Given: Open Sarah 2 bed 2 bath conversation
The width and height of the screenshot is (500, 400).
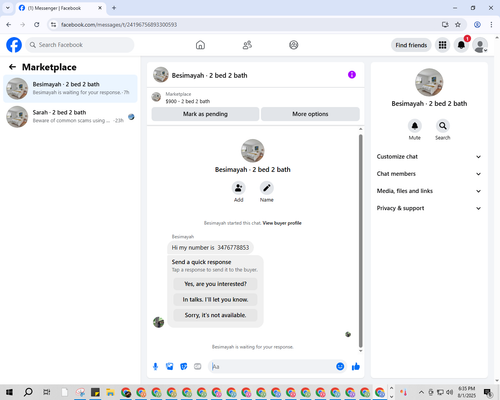Looking at the screenshot, I should point(70,117).
